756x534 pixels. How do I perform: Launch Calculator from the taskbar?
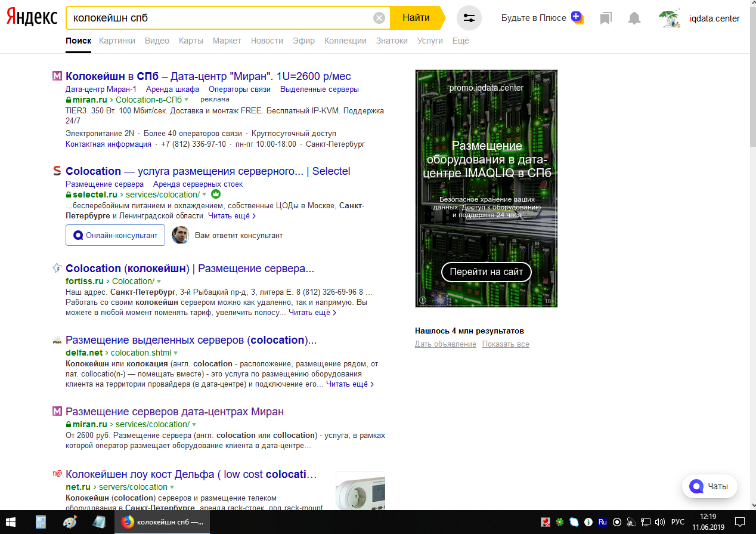click(41, 521)
